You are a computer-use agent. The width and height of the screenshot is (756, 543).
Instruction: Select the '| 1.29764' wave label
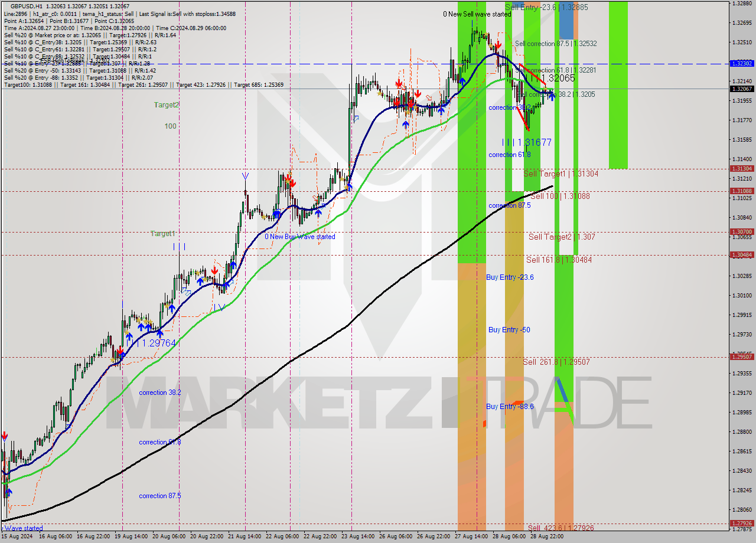coord(157,343)
